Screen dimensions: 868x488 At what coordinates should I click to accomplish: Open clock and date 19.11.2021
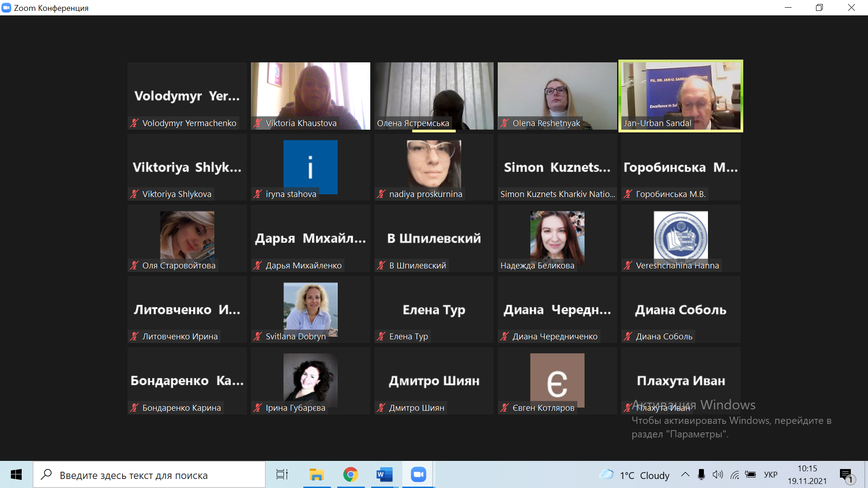click(x=807, y=475)
